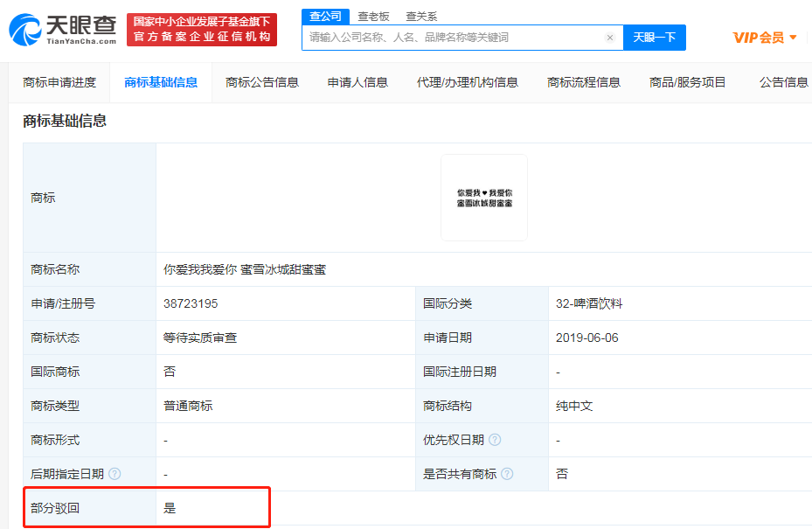This screenshot has height=529, width=812.
Task: Clear the search box with the X icon
Action: point(610,38)
